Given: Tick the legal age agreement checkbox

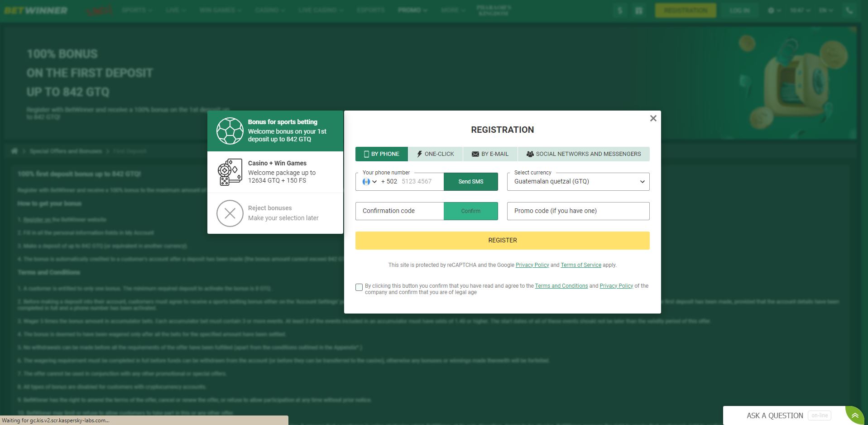Looking at the screenshot, I should 359,287.
